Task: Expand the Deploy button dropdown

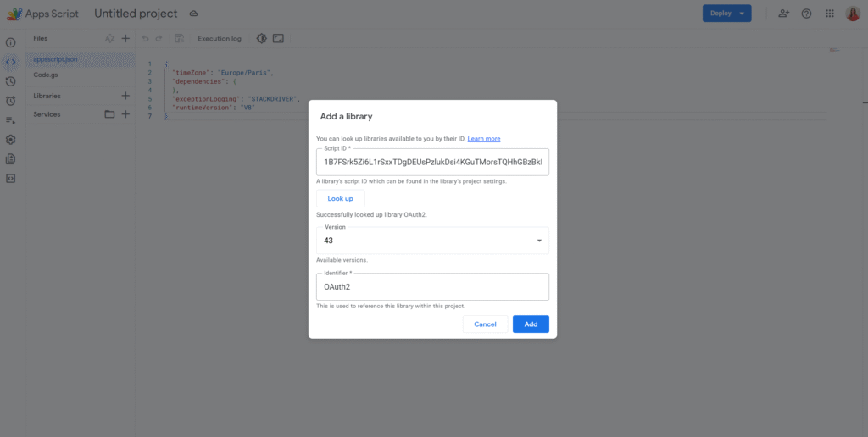Action: (743, 14)
